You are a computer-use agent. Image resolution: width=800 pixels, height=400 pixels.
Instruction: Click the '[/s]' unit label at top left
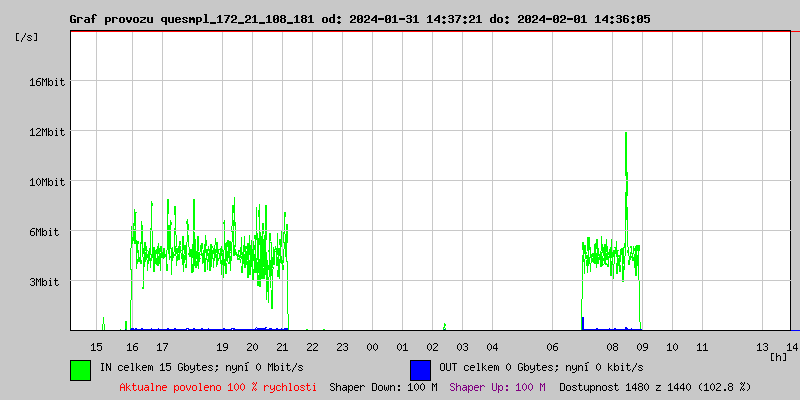coord(27,36)
